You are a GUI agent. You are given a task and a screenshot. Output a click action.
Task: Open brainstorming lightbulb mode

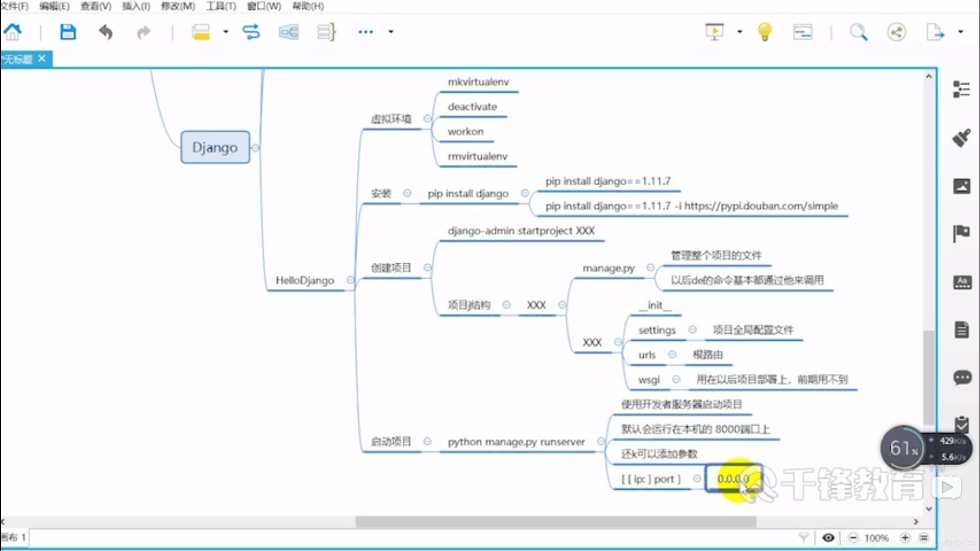pos(765,32)
